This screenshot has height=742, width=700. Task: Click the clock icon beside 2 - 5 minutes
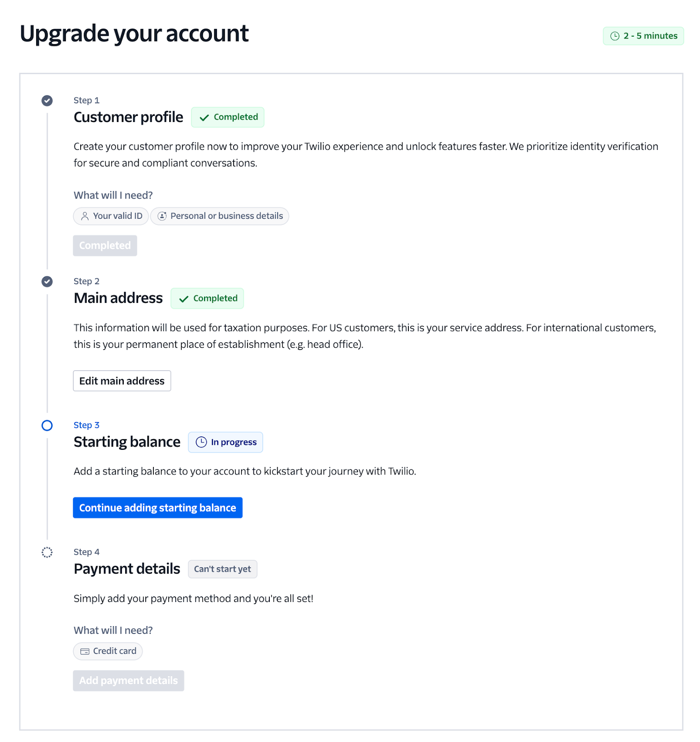[x=615, y=36]
